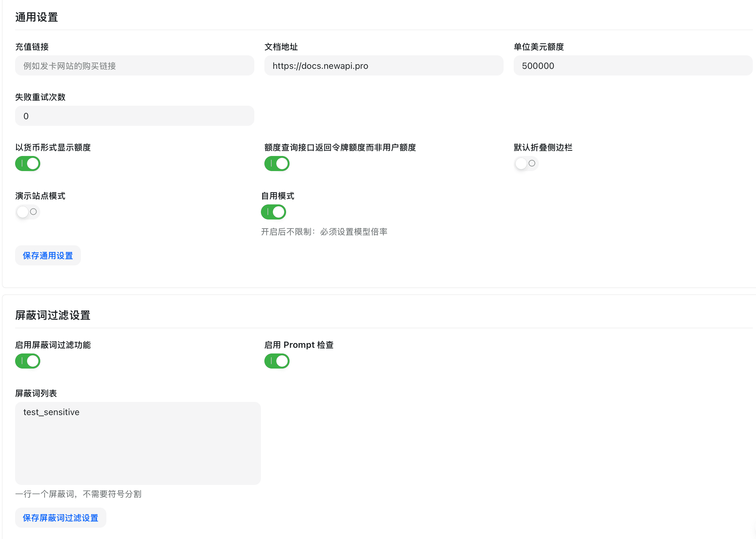The height and width of the screenshot is (539, 756).
Task: Disable 自用模式 toggle
Action: coord(274,212)
